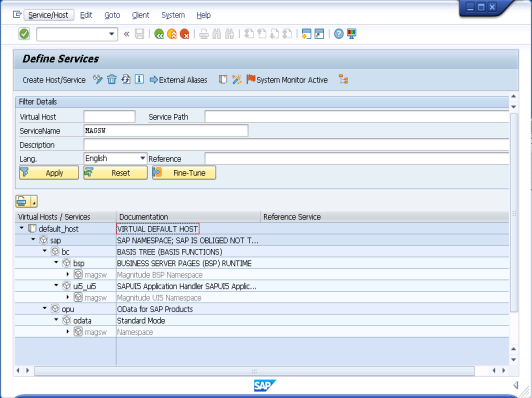
Task: Click the red Cancel toolbar icon
Action: coord(184,34)
